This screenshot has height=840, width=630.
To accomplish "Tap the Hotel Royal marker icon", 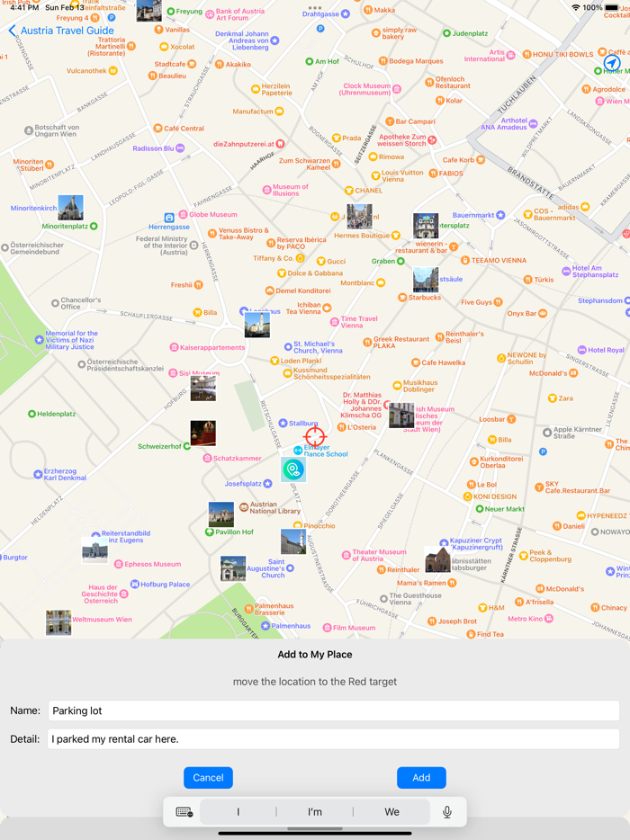I will click(581, 350).
